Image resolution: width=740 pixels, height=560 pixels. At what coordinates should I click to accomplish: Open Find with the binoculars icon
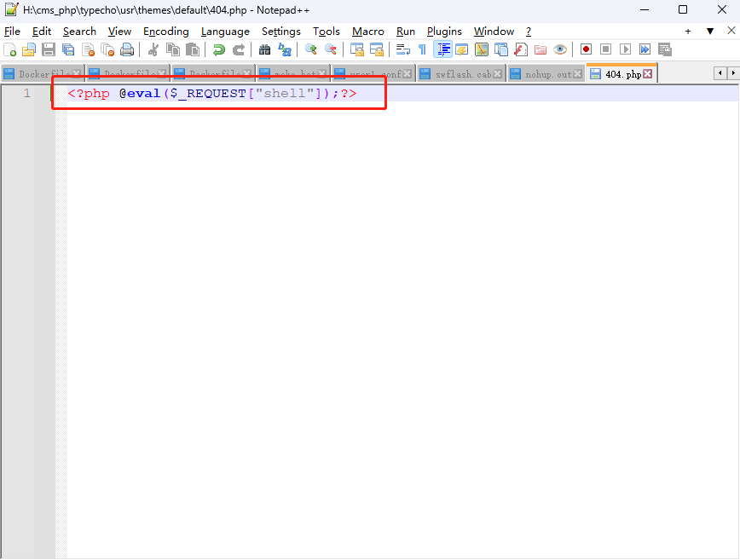click(265, 49)
